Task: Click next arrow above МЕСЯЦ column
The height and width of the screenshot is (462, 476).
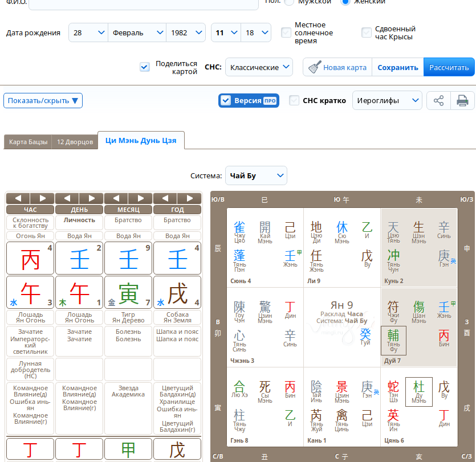Action: click(140, 198)
